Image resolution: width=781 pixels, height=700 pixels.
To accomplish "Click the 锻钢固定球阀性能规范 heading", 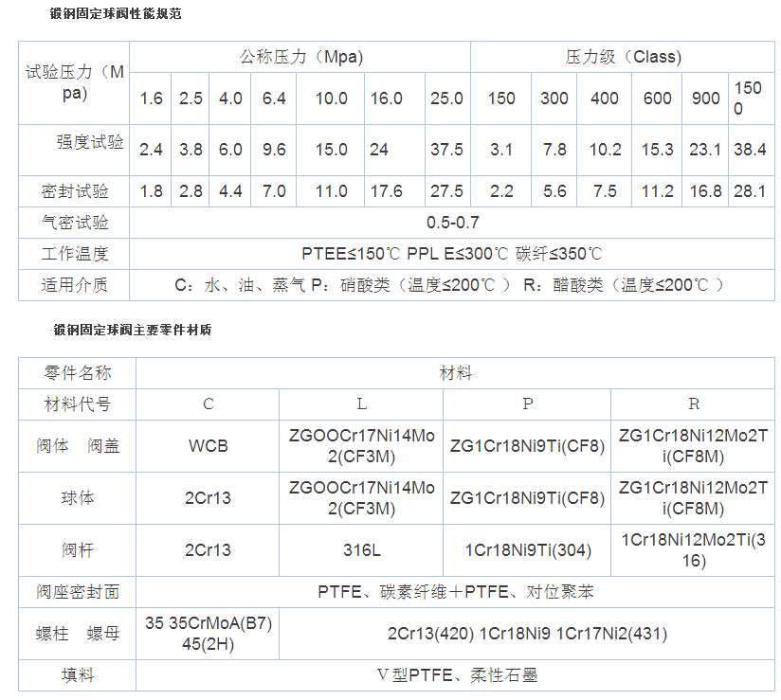I will [x=115, y=14].
